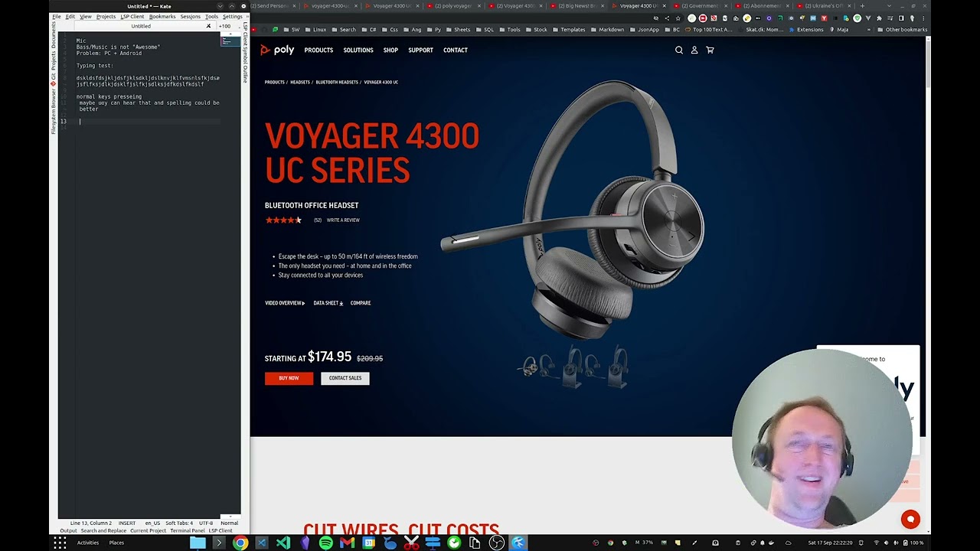Go to BLUETOOTH HEADSETS breadcrumb

point(337,82)
